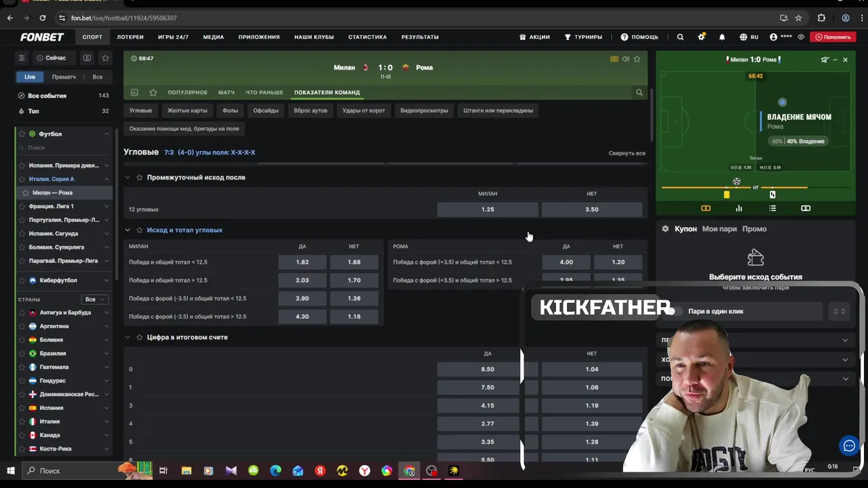Collapse Цифра в итоговом счете market

coord(127,337)
